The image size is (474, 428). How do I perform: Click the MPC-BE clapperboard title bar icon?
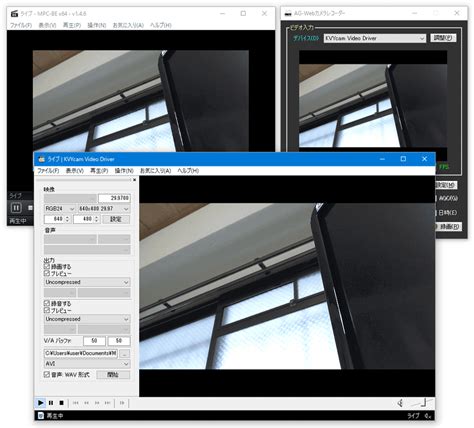click(14, 14)
